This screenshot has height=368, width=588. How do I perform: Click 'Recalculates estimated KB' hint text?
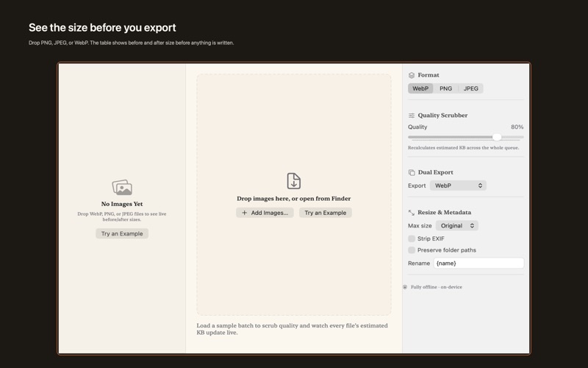(x=463, y=148)
